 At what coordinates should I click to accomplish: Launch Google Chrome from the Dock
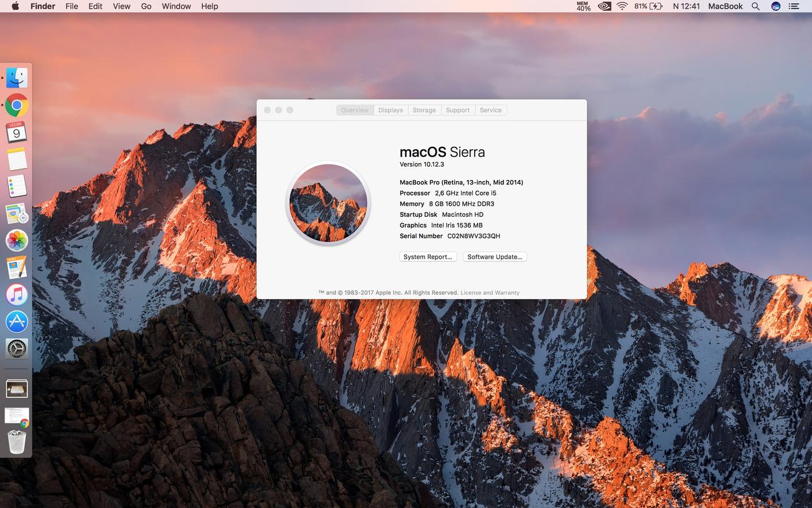[17, 106]
